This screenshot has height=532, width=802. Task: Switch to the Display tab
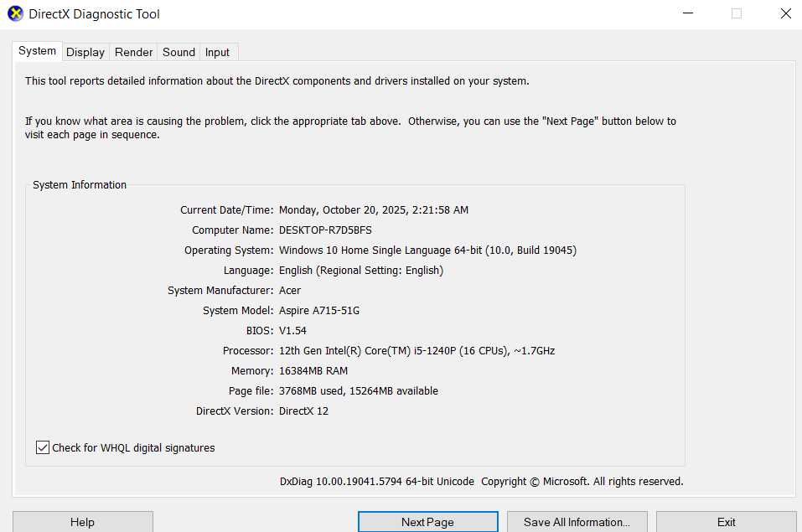pyautogui.click(x=85, y=51)
